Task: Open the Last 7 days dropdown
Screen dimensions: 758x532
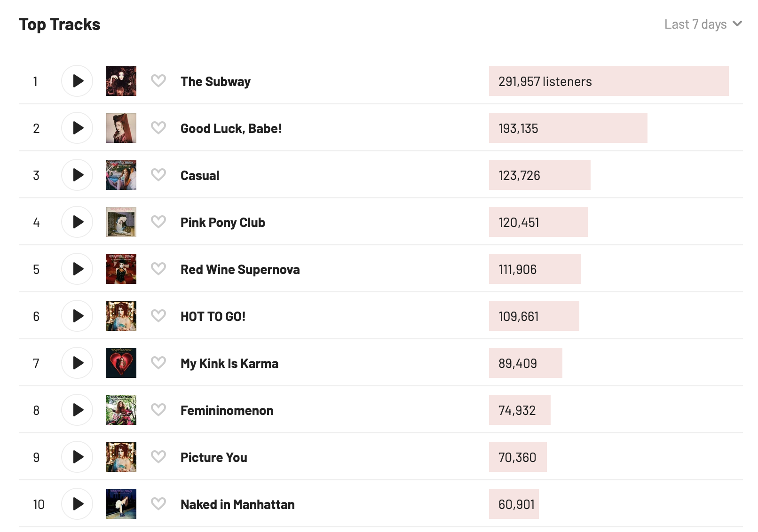Action: click(x=703, y=24)
